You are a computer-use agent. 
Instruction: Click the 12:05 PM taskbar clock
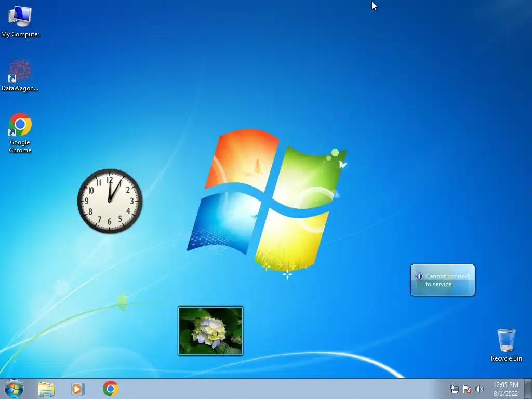[x=506, y=385]
